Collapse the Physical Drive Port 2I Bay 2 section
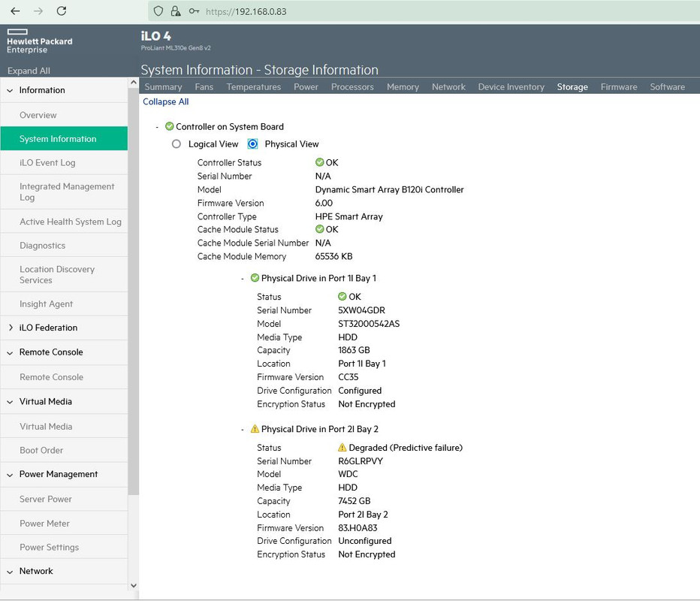 243,430
